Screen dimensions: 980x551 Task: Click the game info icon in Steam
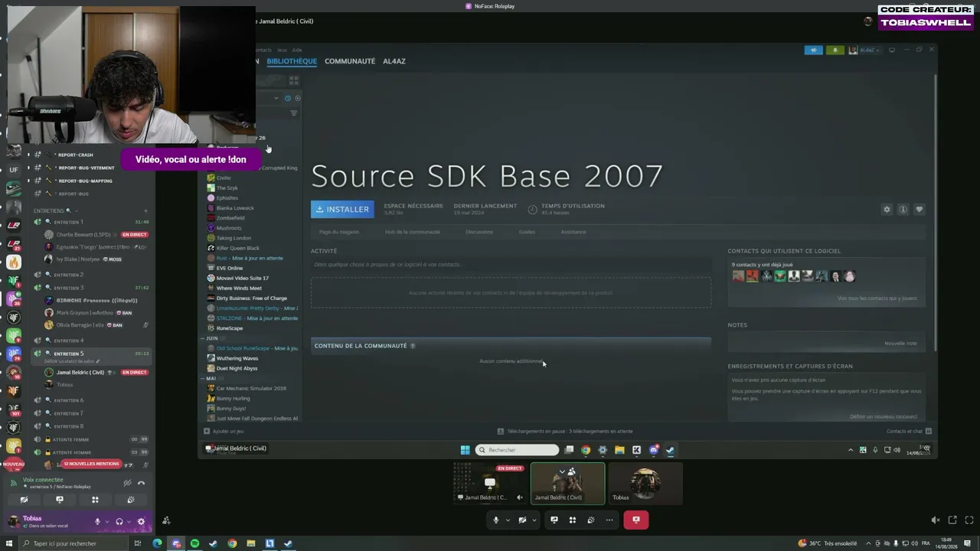pos(903,209)
